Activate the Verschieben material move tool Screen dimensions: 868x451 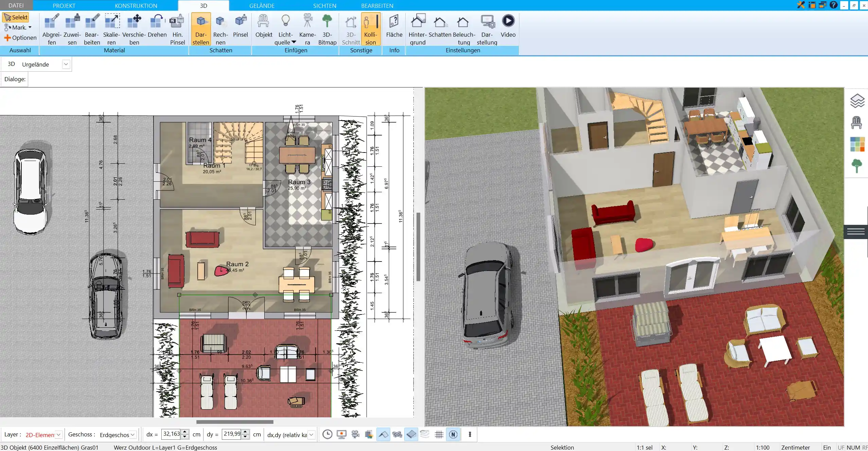[x=134, y=29]
